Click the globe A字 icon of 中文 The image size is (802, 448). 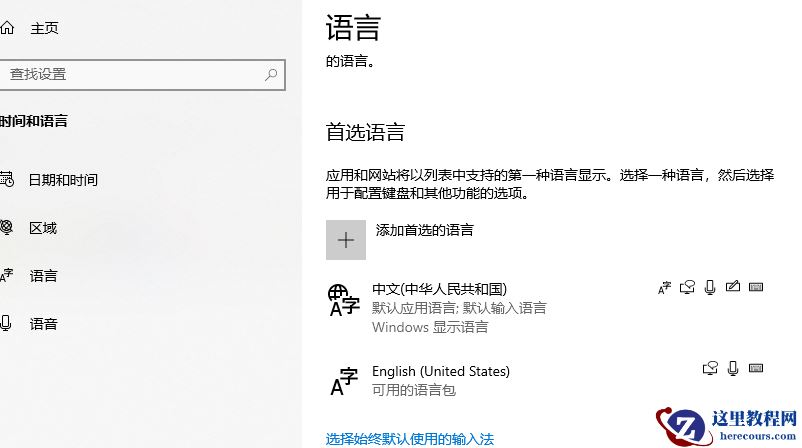[344, 301]
